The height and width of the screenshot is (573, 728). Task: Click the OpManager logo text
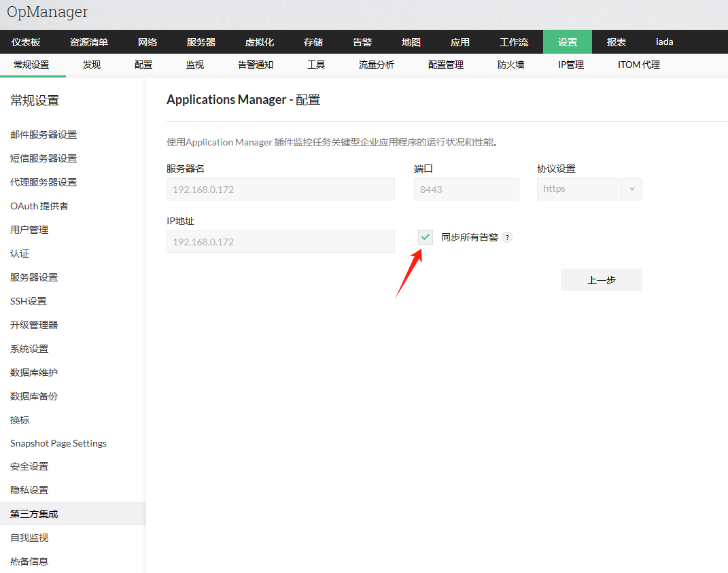click(48, 12)
